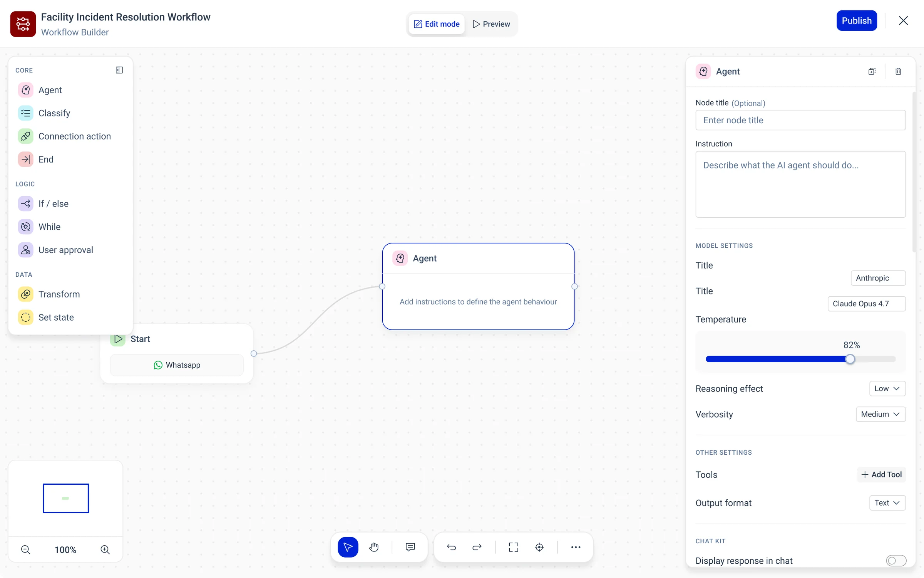The image size is (924, 578).
Task: Switch to the hand pan tool
Action: coord(374,547)
